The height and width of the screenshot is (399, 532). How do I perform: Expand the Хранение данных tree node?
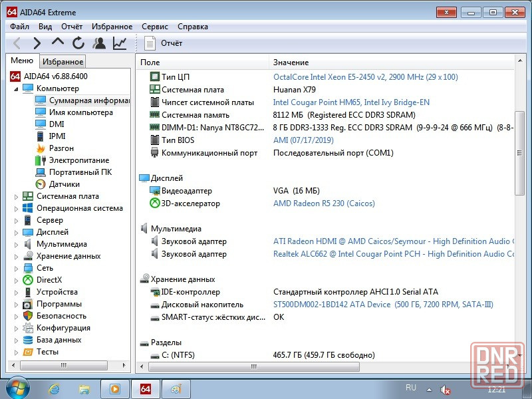(16, 257)
